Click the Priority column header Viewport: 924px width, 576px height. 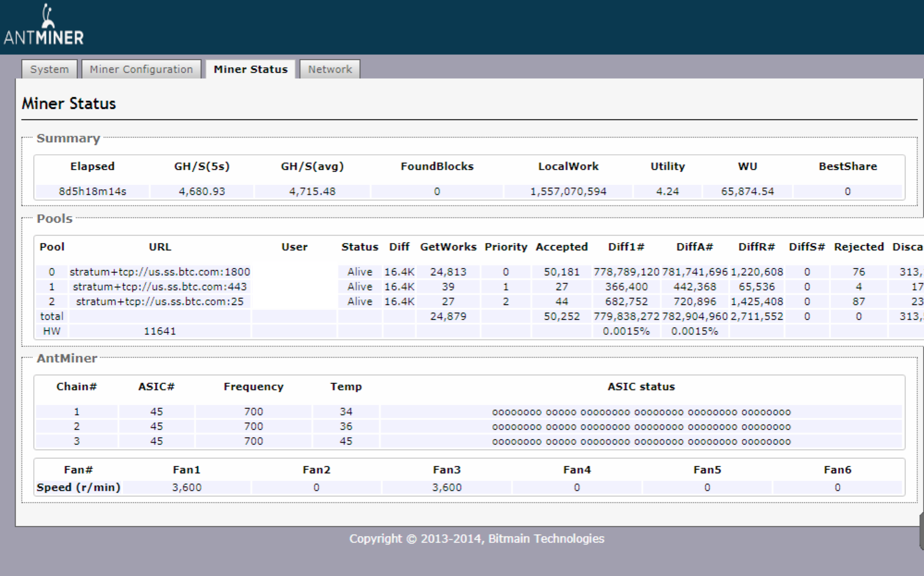click(506, 247)
